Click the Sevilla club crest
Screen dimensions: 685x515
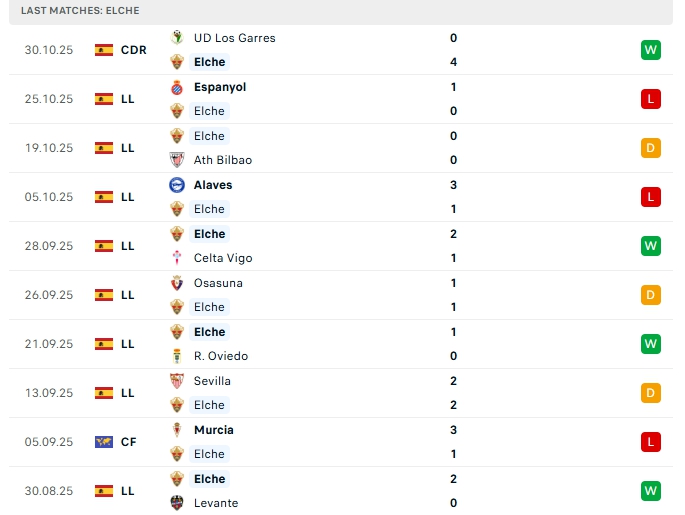177,381
